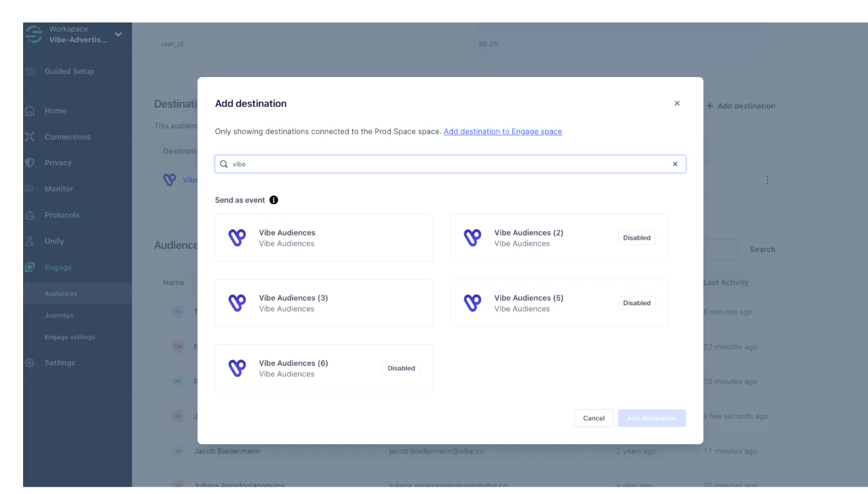The height and width of the screenshot is (494, 868).
Task: Click the 95.2% coverage bar
Action: coord(619,44)
